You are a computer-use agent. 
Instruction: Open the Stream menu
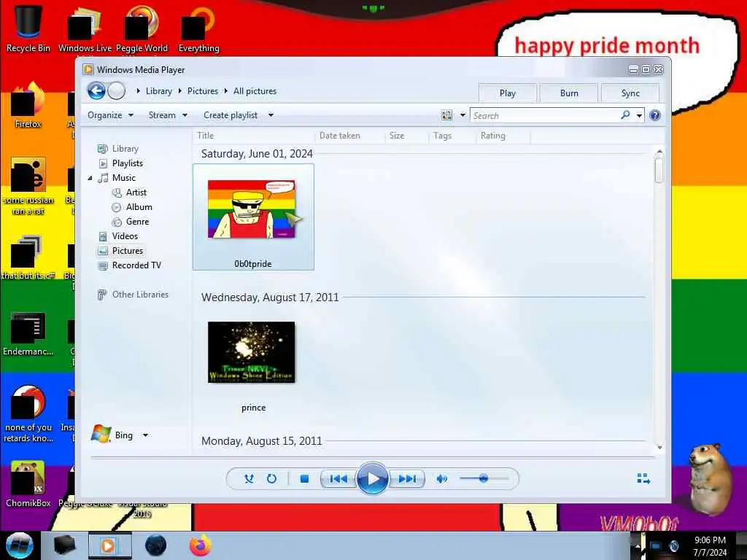pos(168,115)
